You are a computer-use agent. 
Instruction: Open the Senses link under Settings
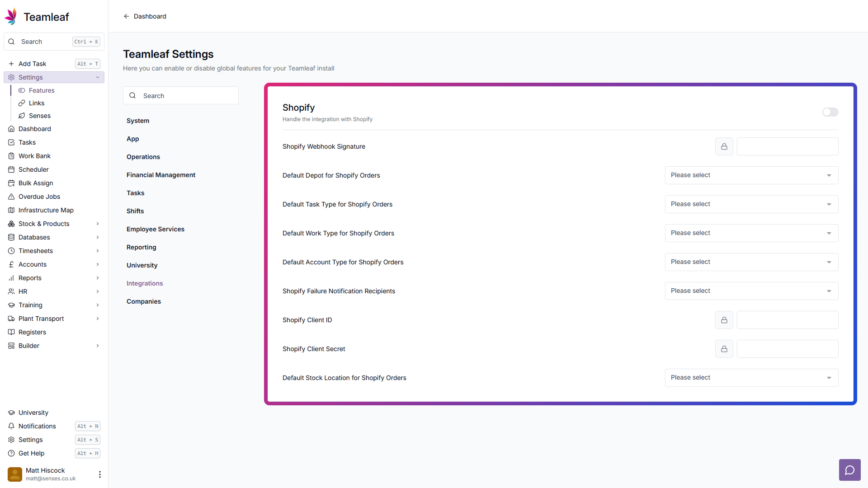pyautogui.click(x=39, y=116)
